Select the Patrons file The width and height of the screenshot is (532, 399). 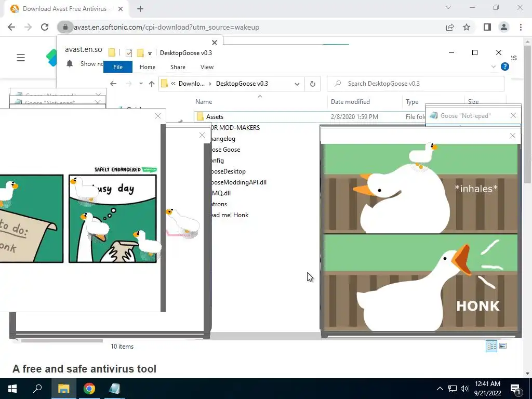(x=219, y=204)
